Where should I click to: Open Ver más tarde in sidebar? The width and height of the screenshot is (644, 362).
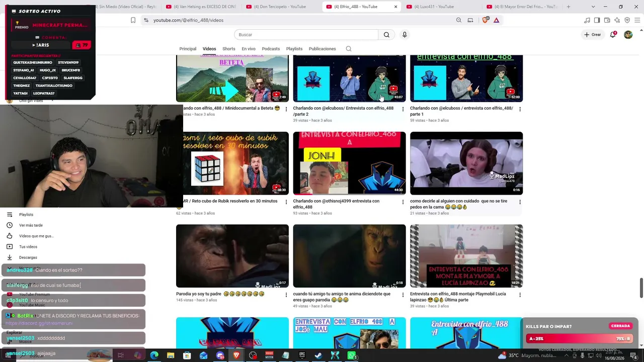(x=31, y=225)
